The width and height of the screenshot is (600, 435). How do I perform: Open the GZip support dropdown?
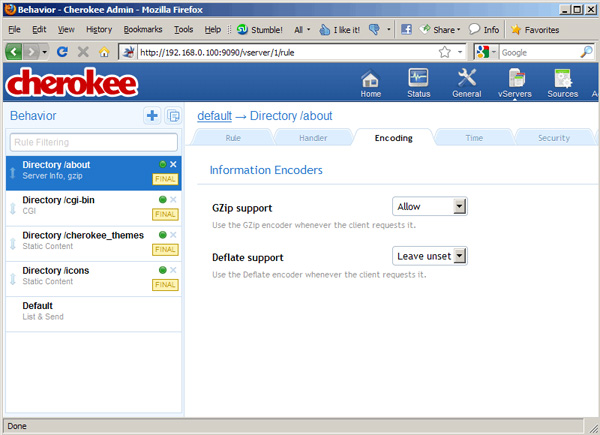click(430, 207)
